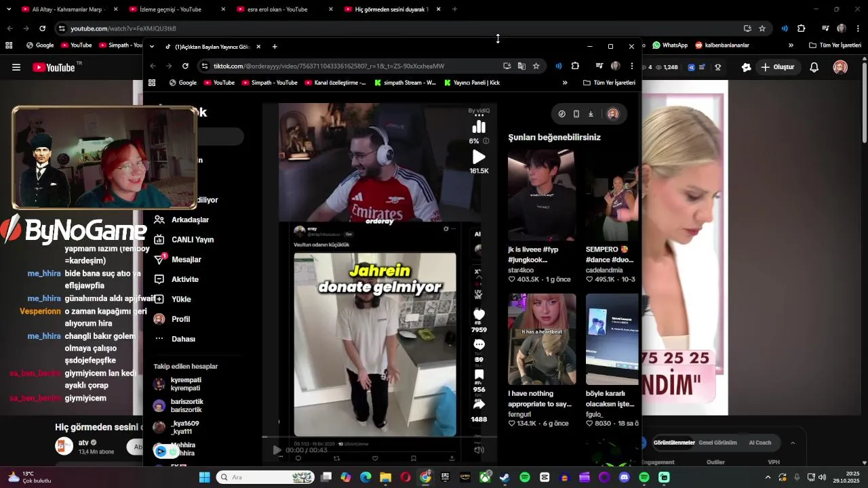The width and height of the screenshot is (868, 488).
Task: Open the 'It has a heartbeat' video thumbnail
Action: (541, 340)
